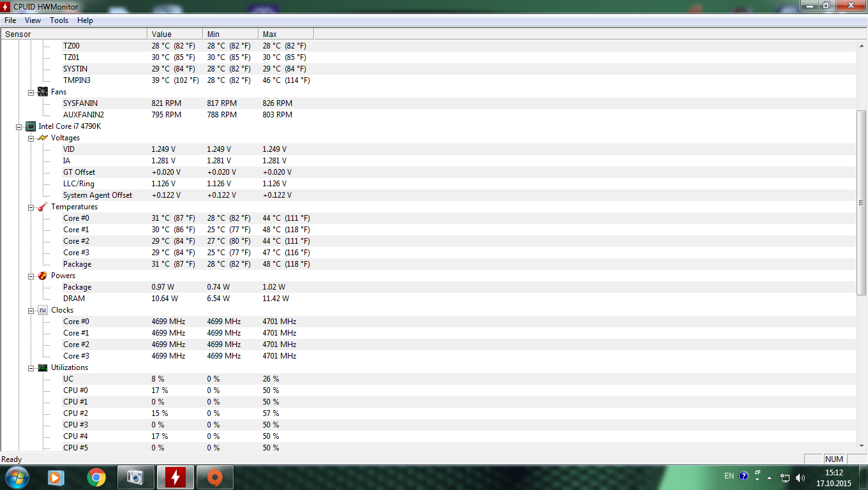Screen dimensions: 868x490
Task: Open the View menu
Action: tap(33, 20)
